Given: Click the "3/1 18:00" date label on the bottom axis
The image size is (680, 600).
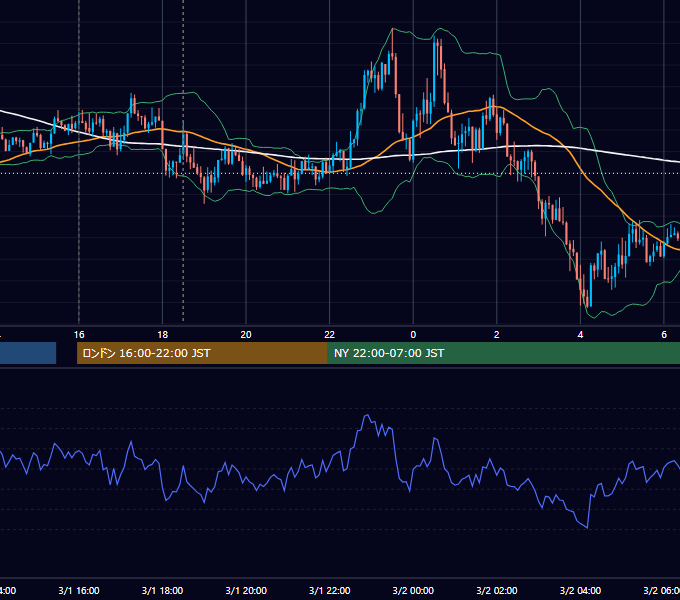Looking at the screenshot, I should pos(162,590).
